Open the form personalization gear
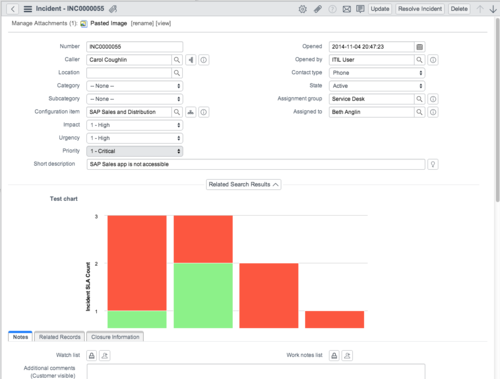The image size is (500, 379). pyautogui.click(x=303, y=9)
